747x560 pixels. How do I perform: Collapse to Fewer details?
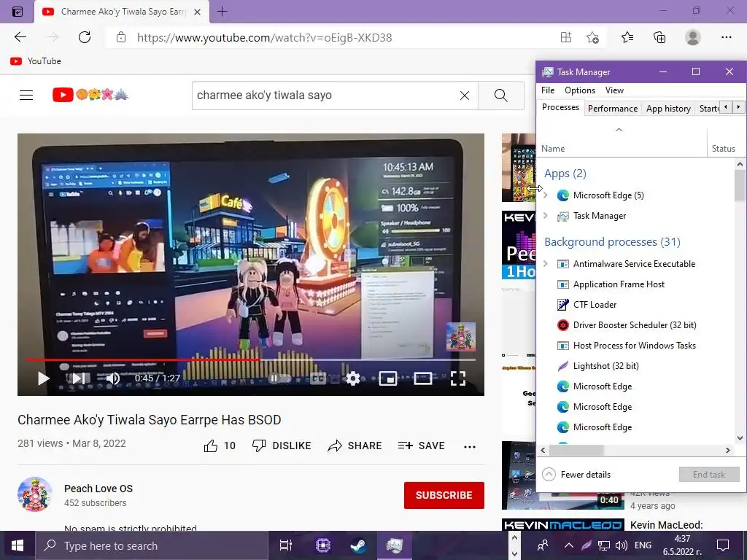[x=576, y=474]
